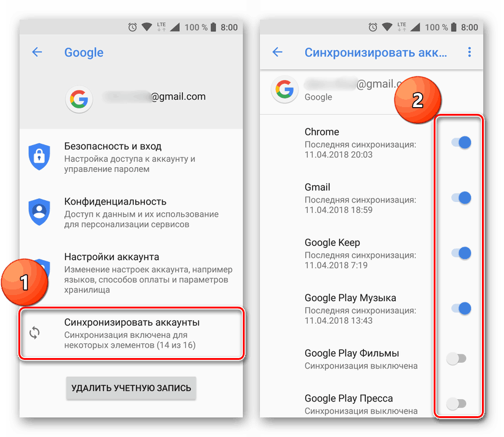Click the blue lock shield icon
Image resolution: width=504 pixels, height=437 pixels.
39,157
